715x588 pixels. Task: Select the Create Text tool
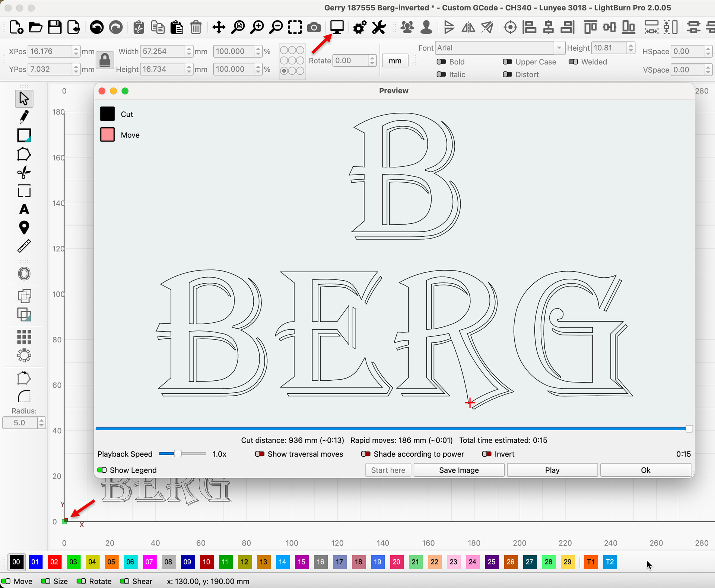(24, 210)
